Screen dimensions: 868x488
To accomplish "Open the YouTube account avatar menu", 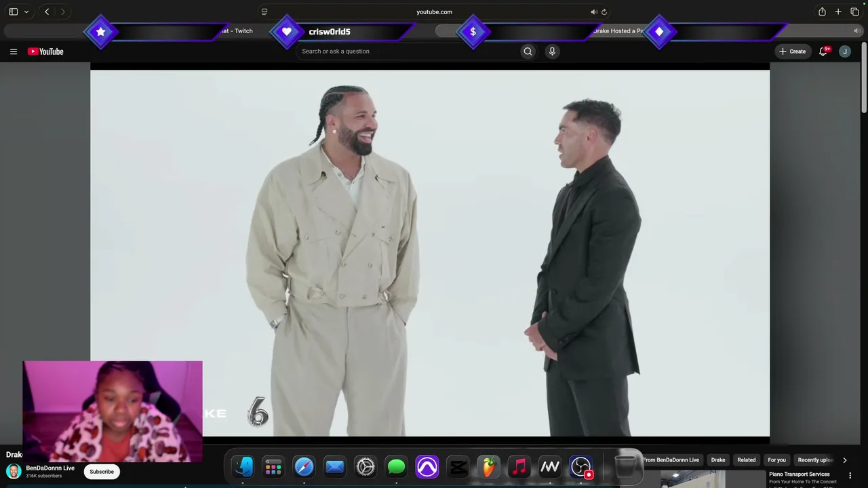I will 845,52.
